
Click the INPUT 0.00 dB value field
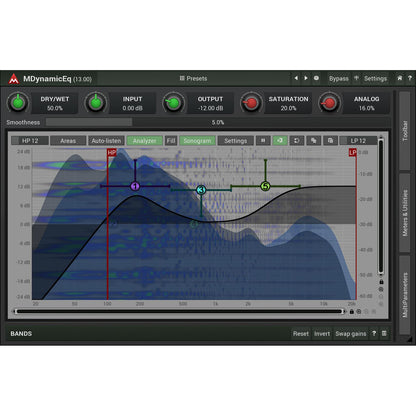pos(132,103)
